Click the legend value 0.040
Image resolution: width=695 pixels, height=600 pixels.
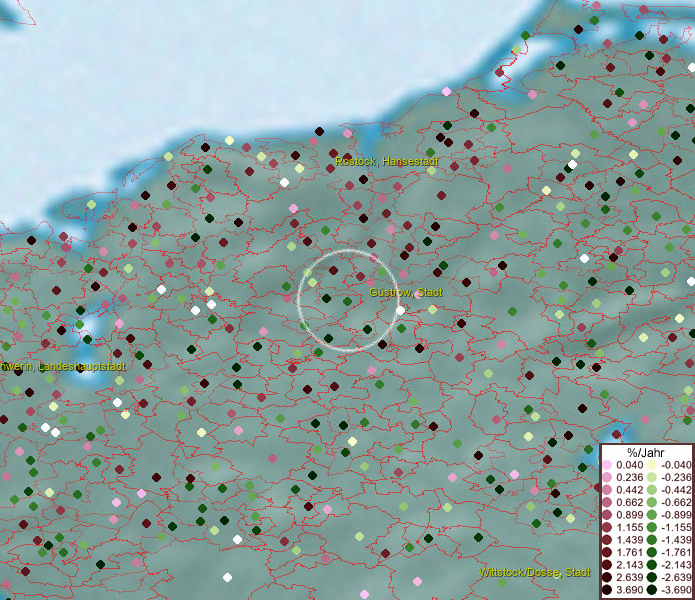click(x=629, y=465)
